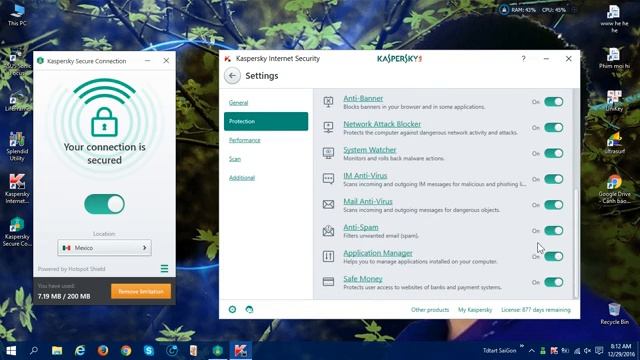Open the IM Anti-Virus link
The height and width of the screenshot is (360, 640).
(365, 176)
